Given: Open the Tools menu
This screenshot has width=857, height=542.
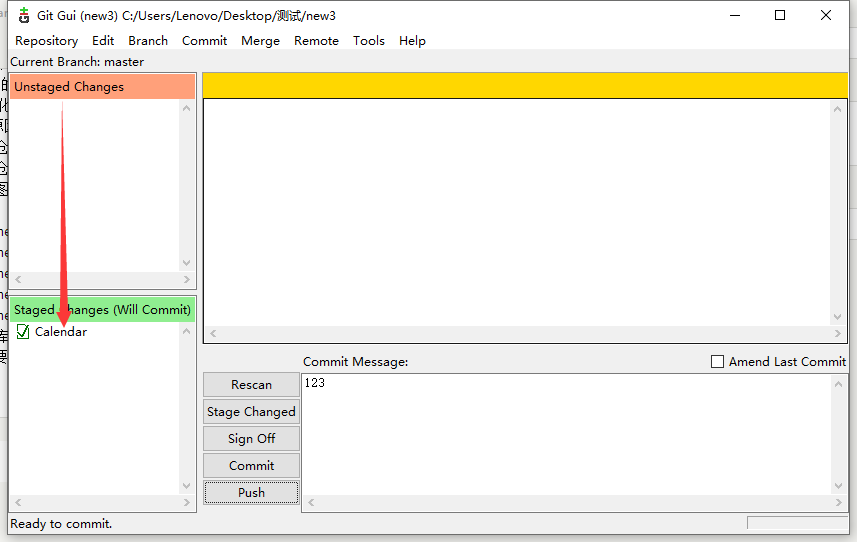Looking at the screenshot, I should 369,41.
